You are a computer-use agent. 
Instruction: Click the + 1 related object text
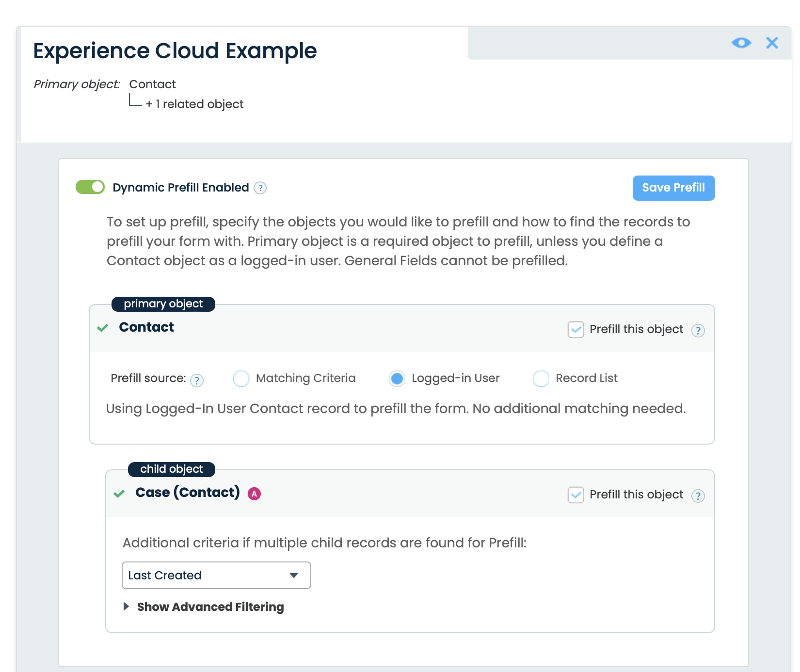pyautogui.click(x=194, y=104)
